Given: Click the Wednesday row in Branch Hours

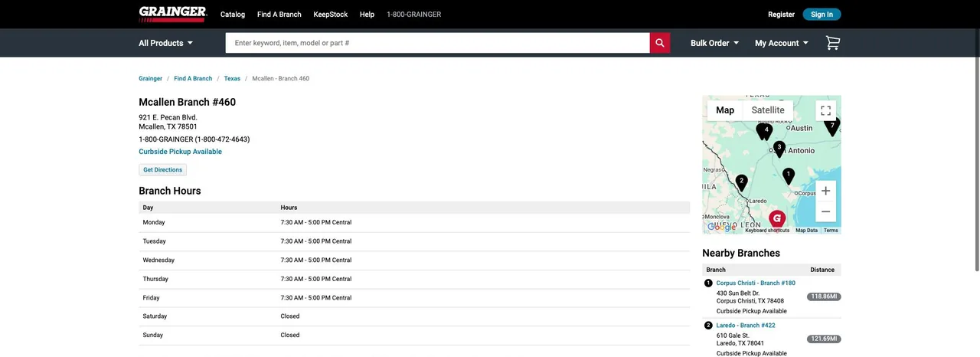Looking at the screenshot, I should coord(414,260).
